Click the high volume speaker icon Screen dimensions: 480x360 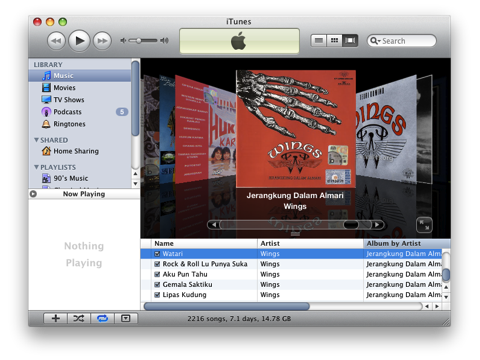click(x=164, y=41)
